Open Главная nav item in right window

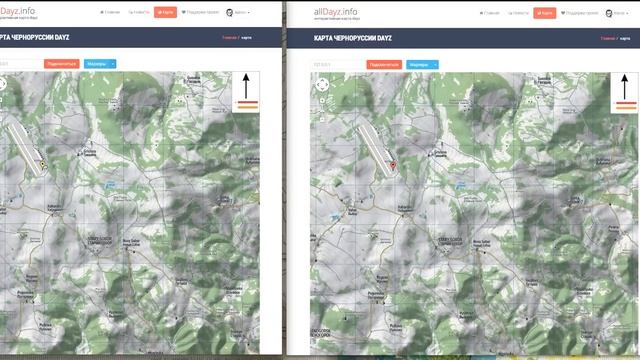pos(489,13)
